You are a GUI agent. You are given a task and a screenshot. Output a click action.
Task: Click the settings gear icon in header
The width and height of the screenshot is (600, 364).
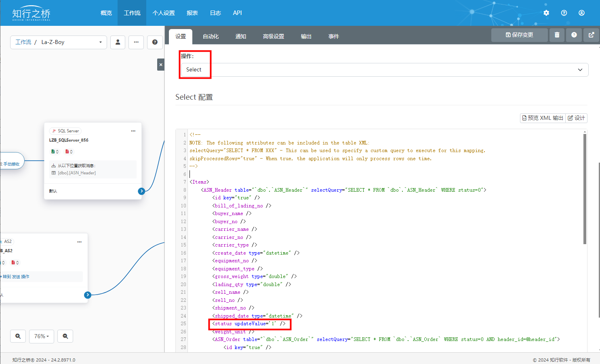pyautogui.click(x=546, y=13)
